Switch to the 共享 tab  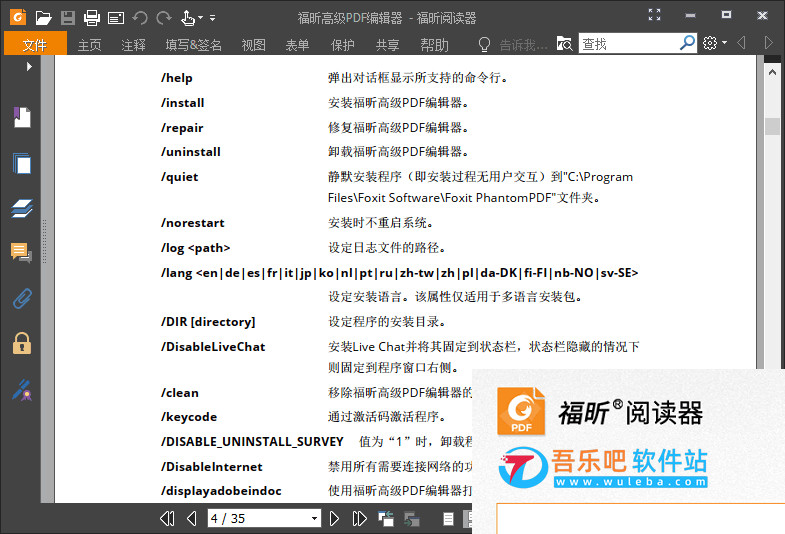387,45
